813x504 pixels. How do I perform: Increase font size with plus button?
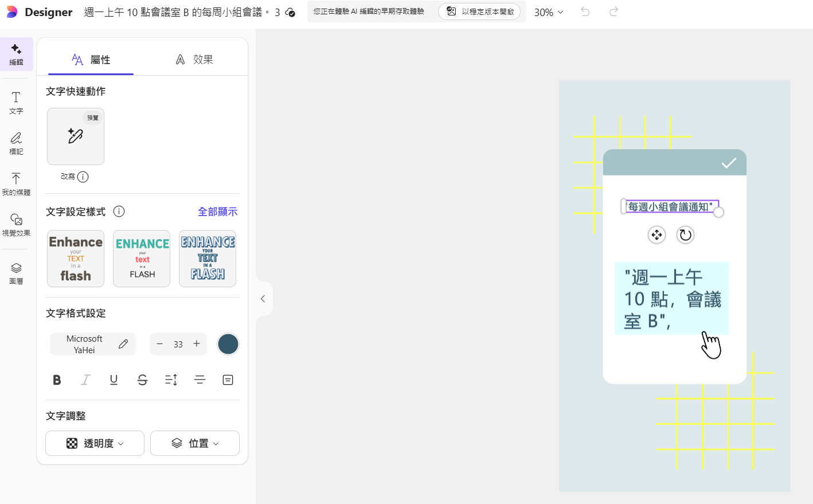[x=197, y=344]
